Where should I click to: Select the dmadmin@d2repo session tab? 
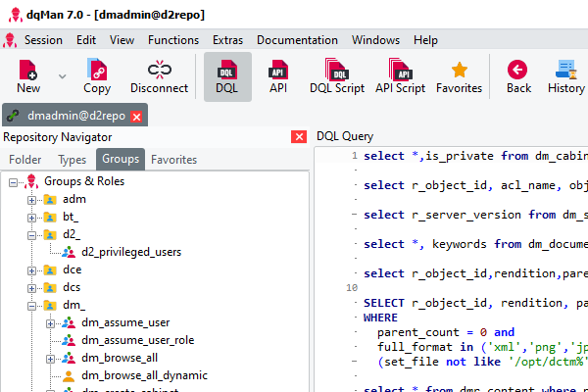pyautogui.click(x=76, y=116)
